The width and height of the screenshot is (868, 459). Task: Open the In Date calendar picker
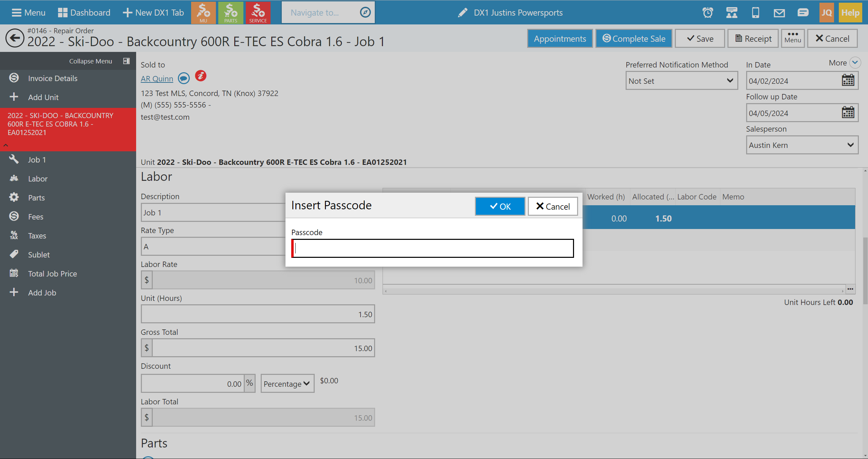click(848, 81)
